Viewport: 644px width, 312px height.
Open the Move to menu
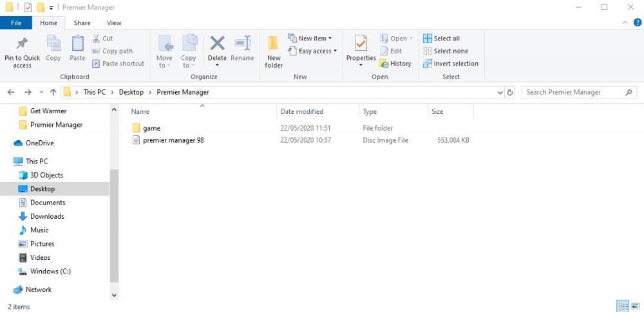click(164, 51)
